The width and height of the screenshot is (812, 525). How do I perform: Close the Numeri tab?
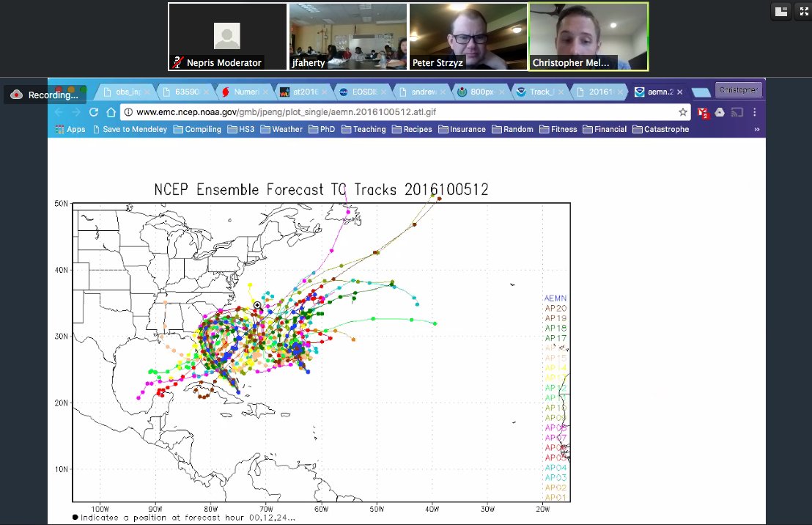tap(265, 92)
